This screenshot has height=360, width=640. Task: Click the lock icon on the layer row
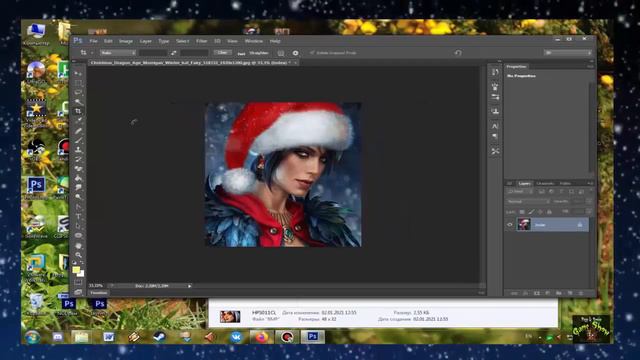point(580,225)
